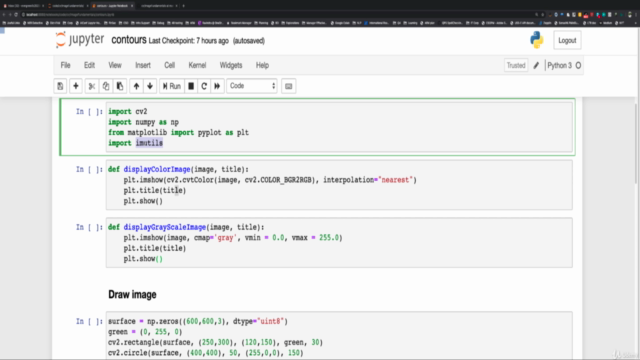Paste cells below icon

click(120, 86)
